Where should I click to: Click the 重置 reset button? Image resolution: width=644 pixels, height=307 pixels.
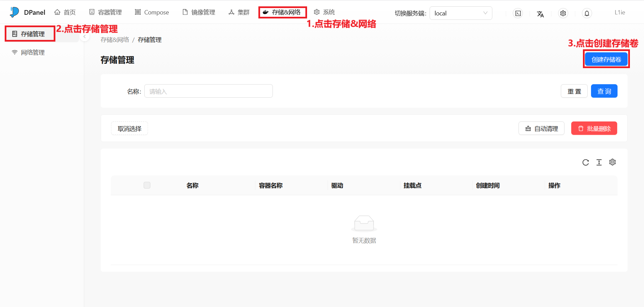pyautogui.click(x=574, y=91)
